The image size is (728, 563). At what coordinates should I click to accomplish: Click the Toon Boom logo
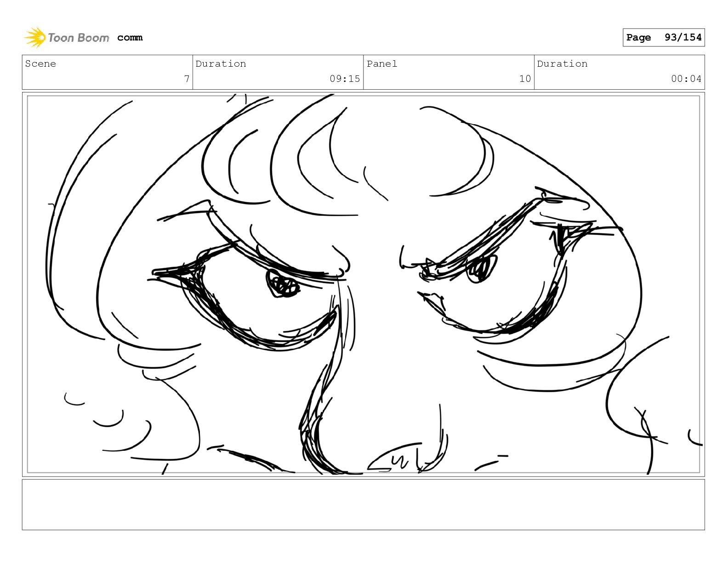67,37
